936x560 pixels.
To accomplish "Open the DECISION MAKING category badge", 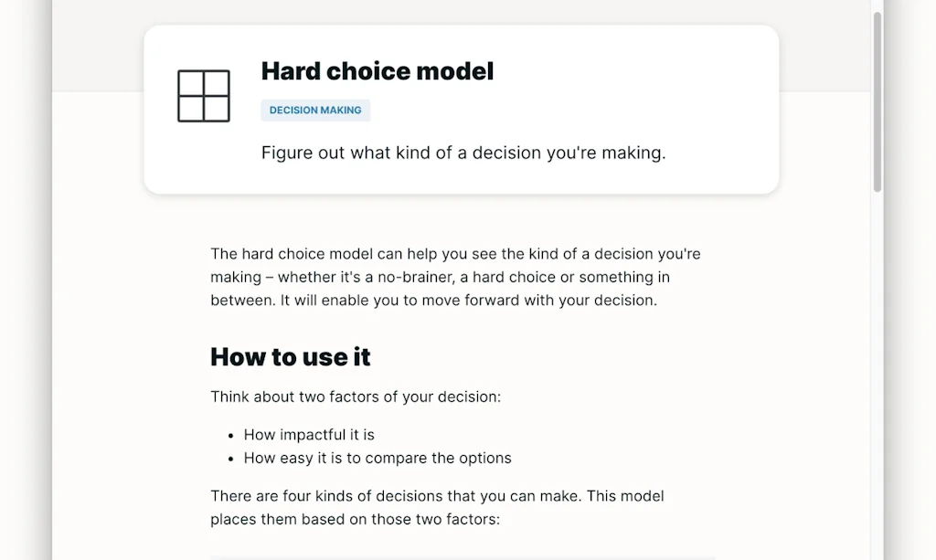I will click(x=315, y=110).
